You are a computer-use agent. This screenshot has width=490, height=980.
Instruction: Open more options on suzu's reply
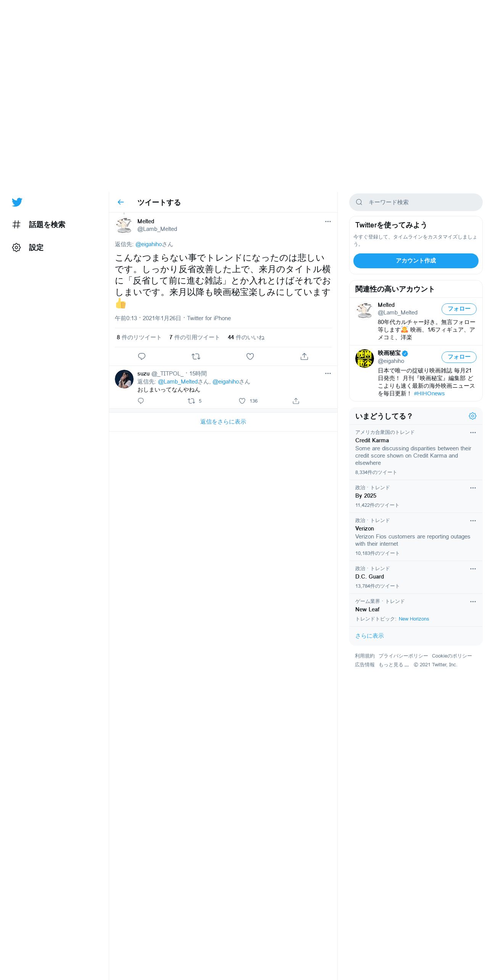click(328, 373)
